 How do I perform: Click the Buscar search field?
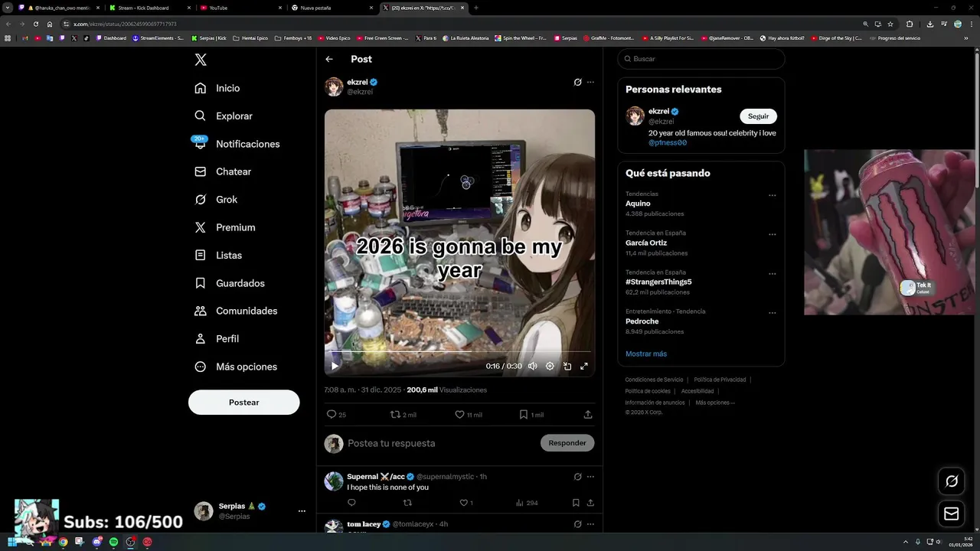(x=701, y=59)
